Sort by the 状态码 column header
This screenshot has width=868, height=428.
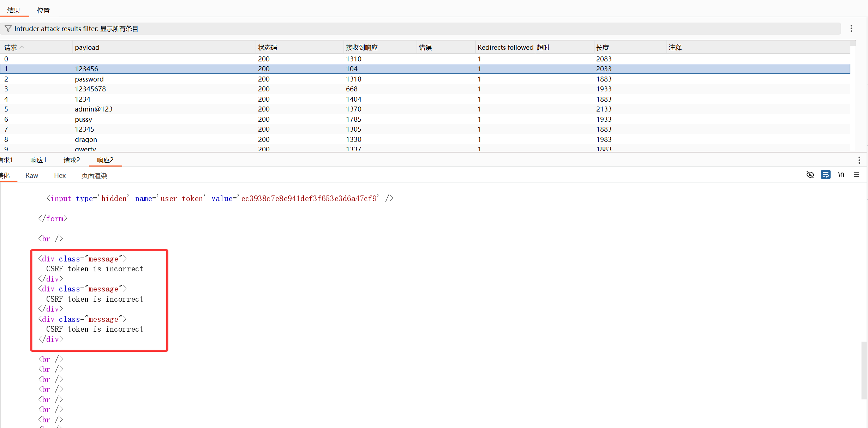point(300,47)
